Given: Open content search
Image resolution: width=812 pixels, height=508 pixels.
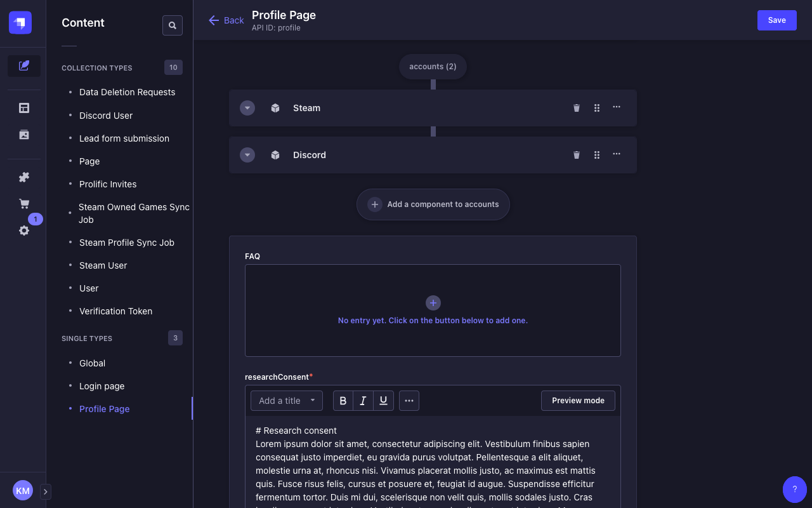Looking at the screenshot, I should pyautogui.click(x=172, y=25).
